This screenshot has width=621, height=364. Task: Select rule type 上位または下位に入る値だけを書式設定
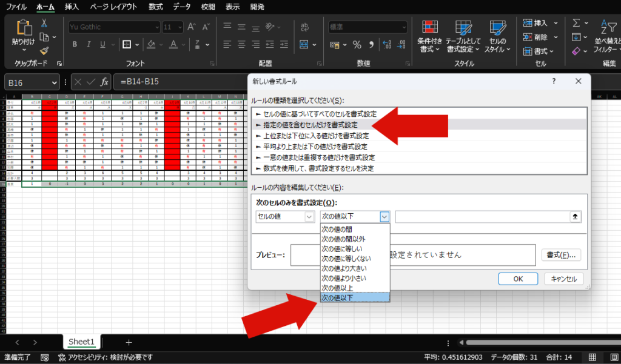419,136
